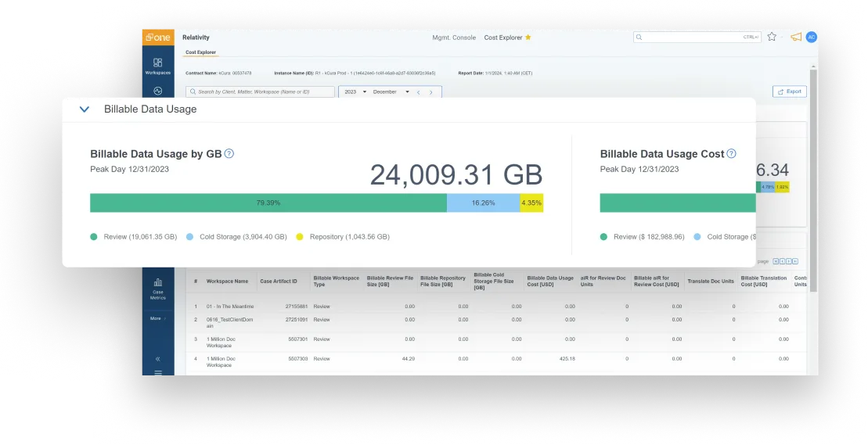The image size is (868, 445).
Task: Open the December month dropdown
Action: 391,92
